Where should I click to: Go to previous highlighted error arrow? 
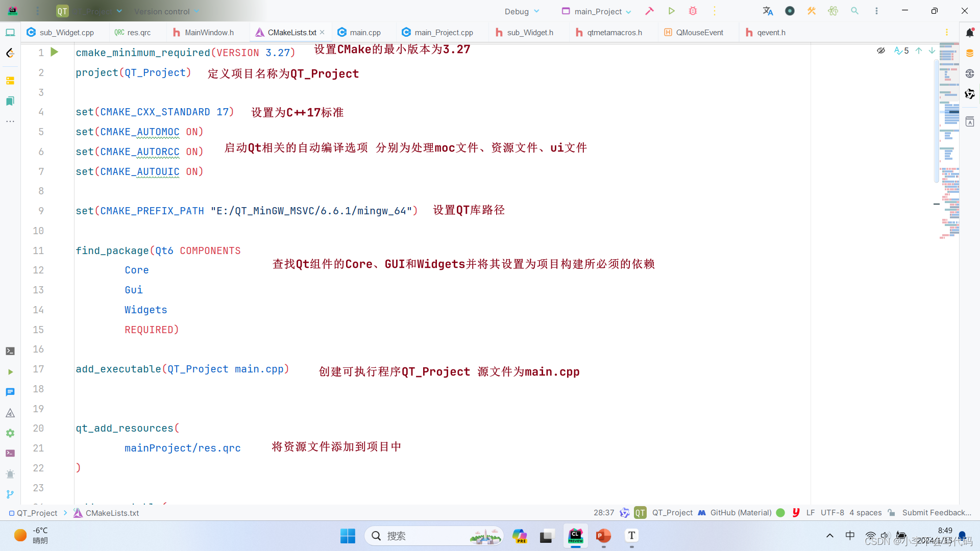[x=919, y=51]
